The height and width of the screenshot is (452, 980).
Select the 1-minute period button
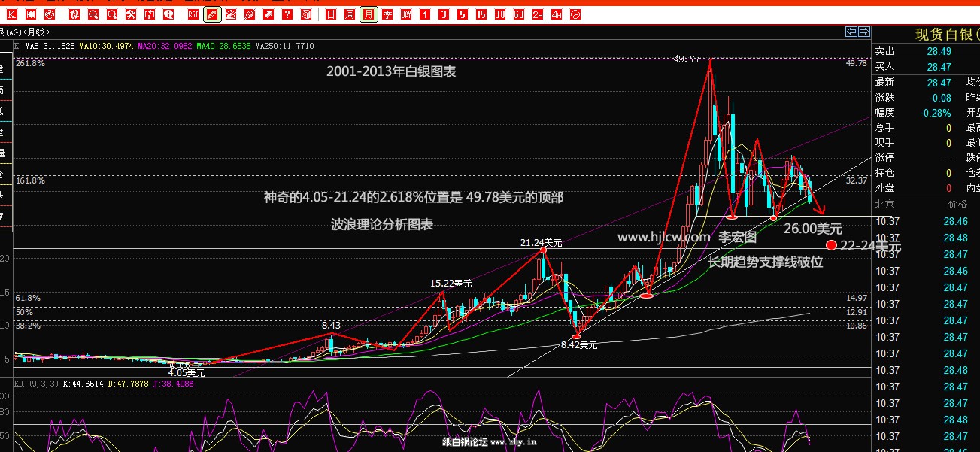click(x=425, y=14)
